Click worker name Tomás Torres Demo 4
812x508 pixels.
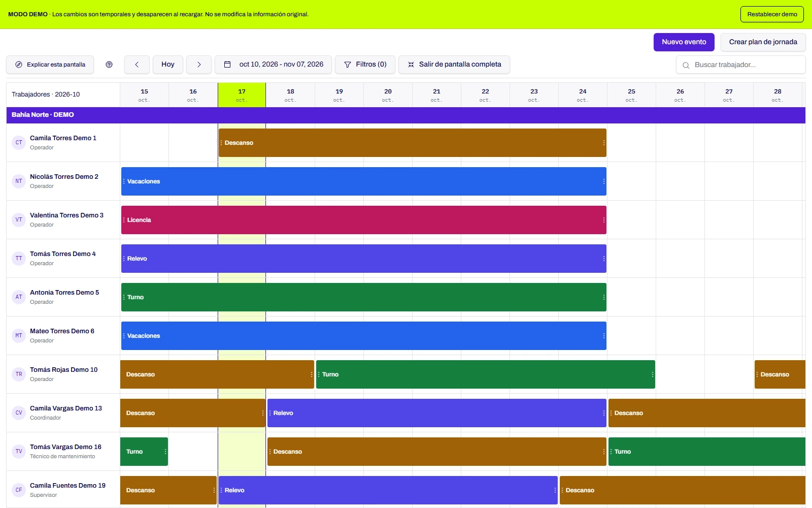[x=63, y=254]
